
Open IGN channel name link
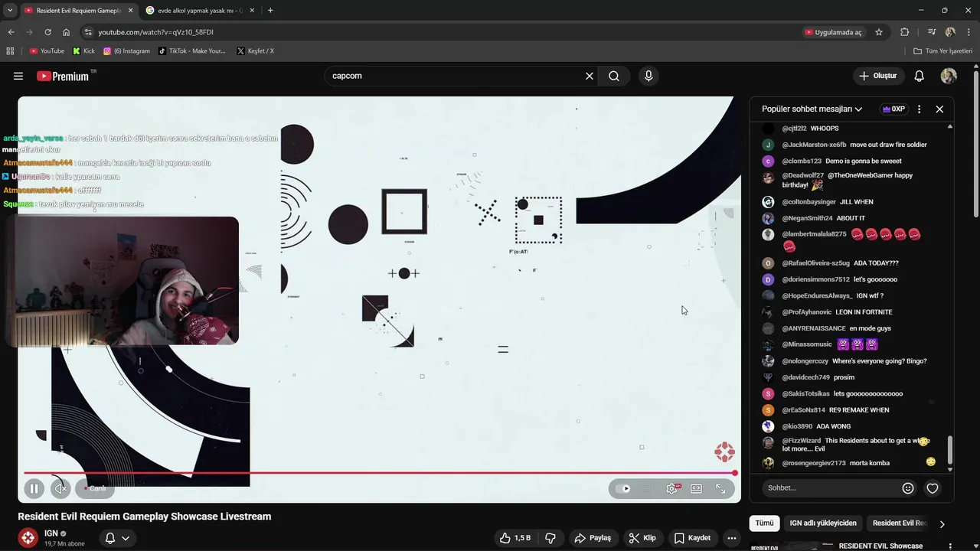click(x=51, y=533)
